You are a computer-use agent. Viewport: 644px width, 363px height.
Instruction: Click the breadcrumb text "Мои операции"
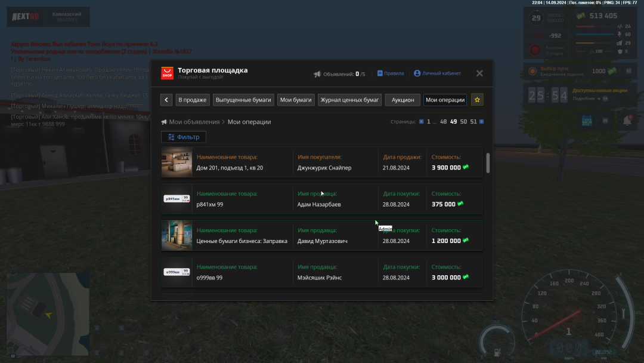point(249,122)
